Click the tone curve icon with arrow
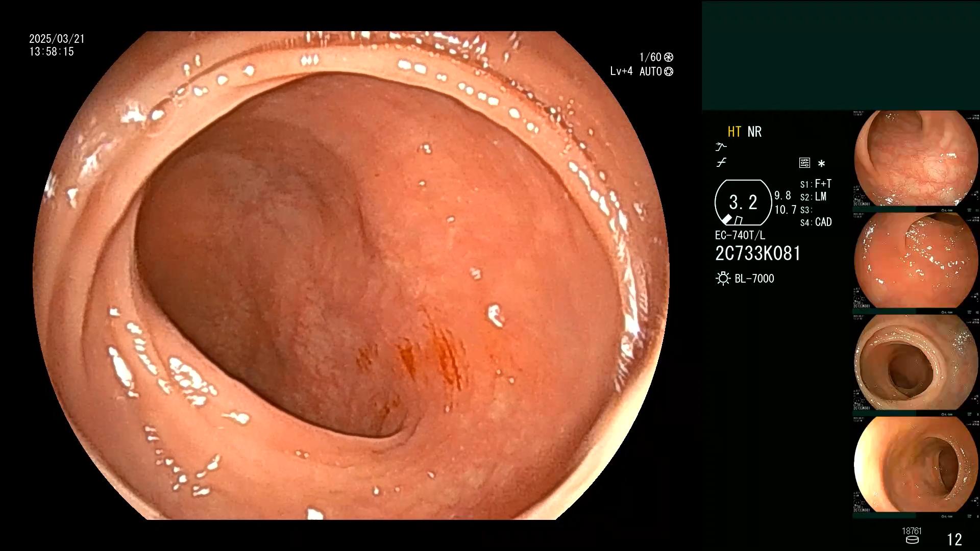Image resolution: width=980 pixels, height=551 pixels. tap(721, 147)
